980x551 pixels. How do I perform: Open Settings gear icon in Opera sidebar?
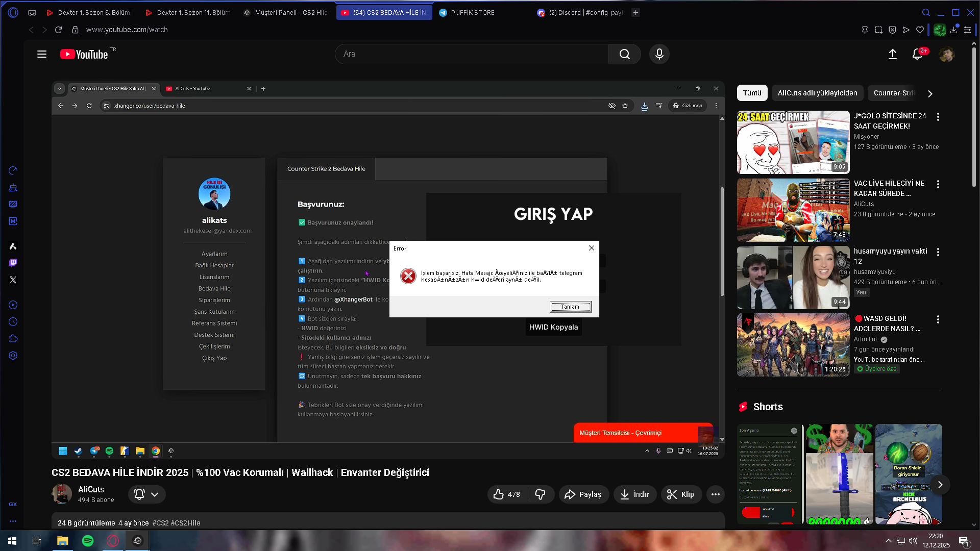click(13, 356)
